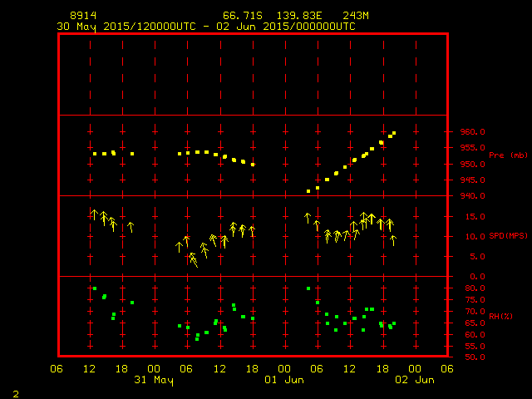Select the 50.0 humidity tick label
The image size is (532, 399).
470,357
